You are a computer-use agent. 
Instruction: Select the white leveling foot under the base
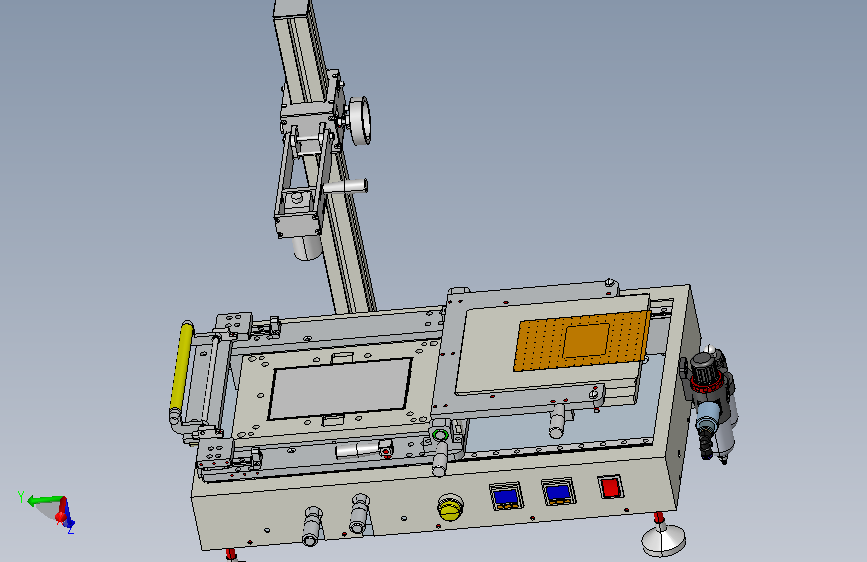[663, 540]
